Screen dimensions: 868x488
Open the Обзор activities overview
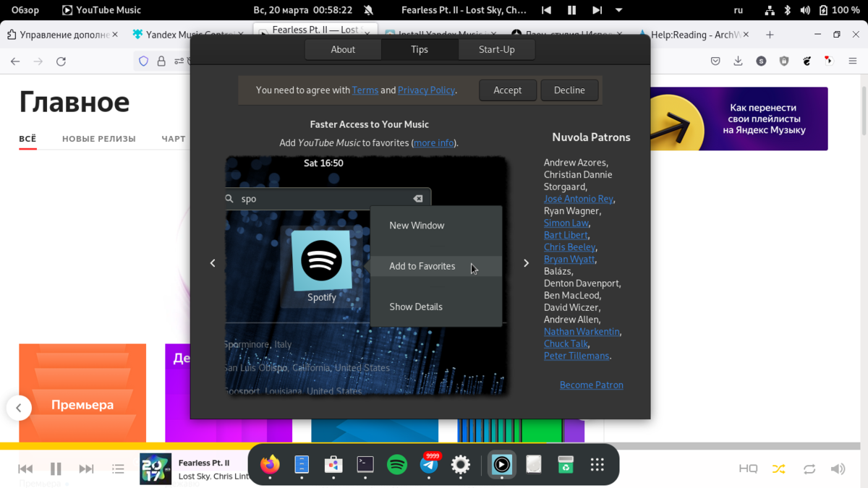tap(25, 10)
